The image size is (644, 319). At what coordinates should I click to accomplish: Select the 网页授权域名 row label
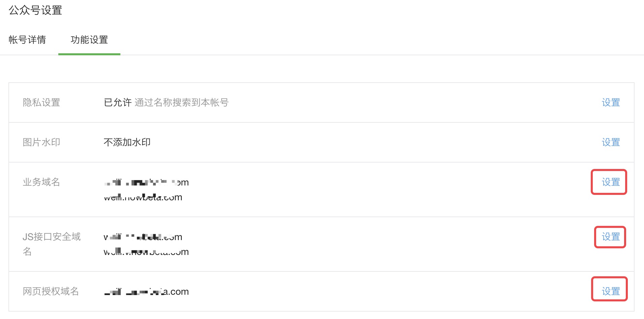[51, 291]
